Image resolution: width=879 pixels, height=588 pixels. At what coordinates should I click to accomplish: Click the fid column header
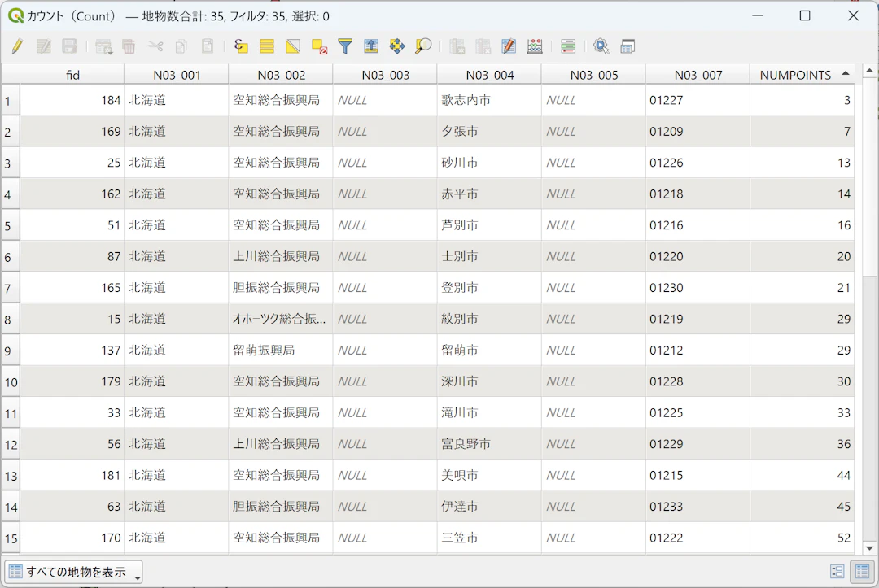pyautogui.click(x=72, y=75)
